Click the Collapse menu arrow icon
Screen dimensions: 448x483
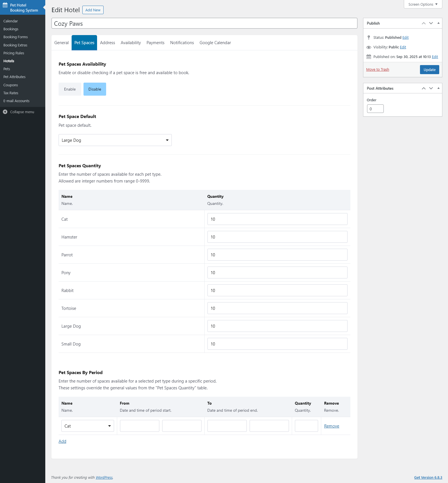[x=5, y=112]
